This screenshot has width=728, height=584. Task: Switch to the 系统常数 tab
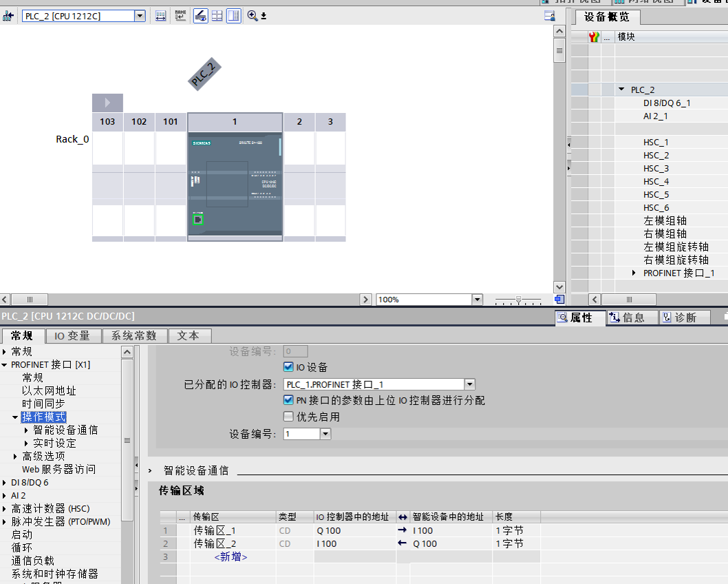(134, 335)
